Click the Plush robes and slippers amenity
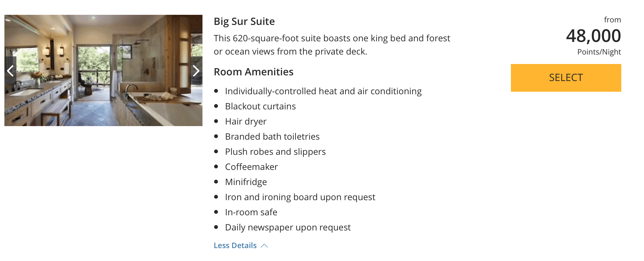Image resolution: width=644 pixels, height=261 pixels. click(x=275, y=152)
